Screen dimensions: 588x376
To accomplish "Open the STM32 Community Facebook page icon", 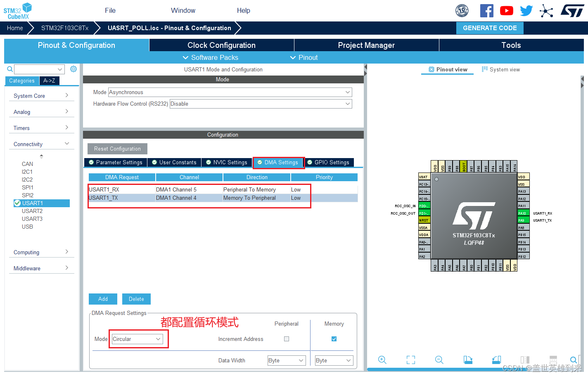I will click(486, 10).
